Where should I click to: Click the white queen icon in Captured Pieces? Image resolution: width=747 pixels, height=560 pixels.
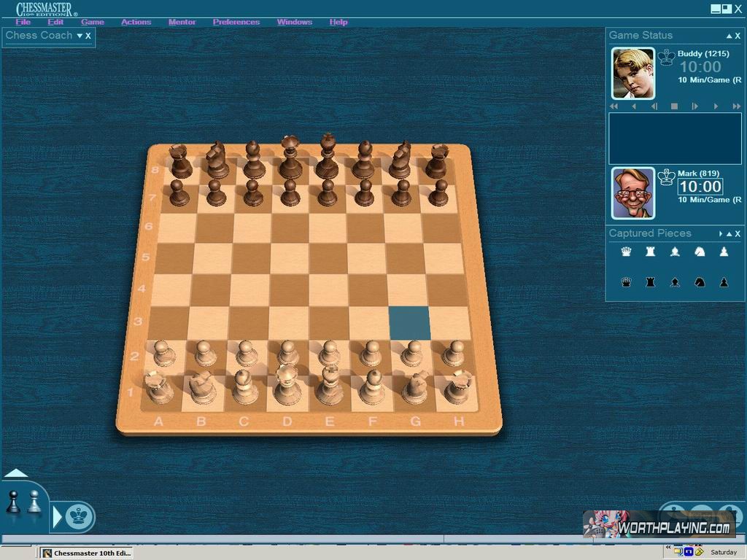[626, 252]
